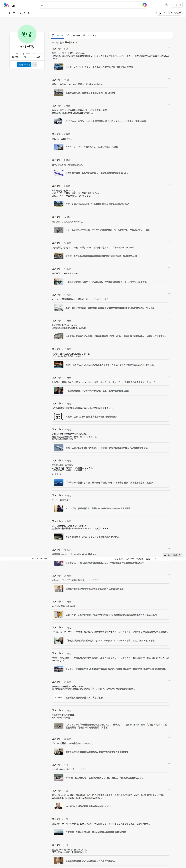The width and height of the screenshot is (186, 868).
Task: Open article 自民農業新組織トップに江藤拓氏
Action: coord(111,861)
